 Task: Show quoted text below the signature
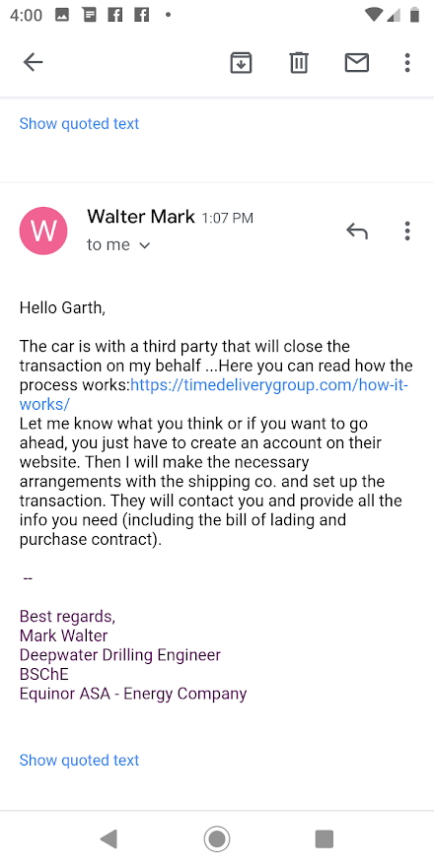79,760
